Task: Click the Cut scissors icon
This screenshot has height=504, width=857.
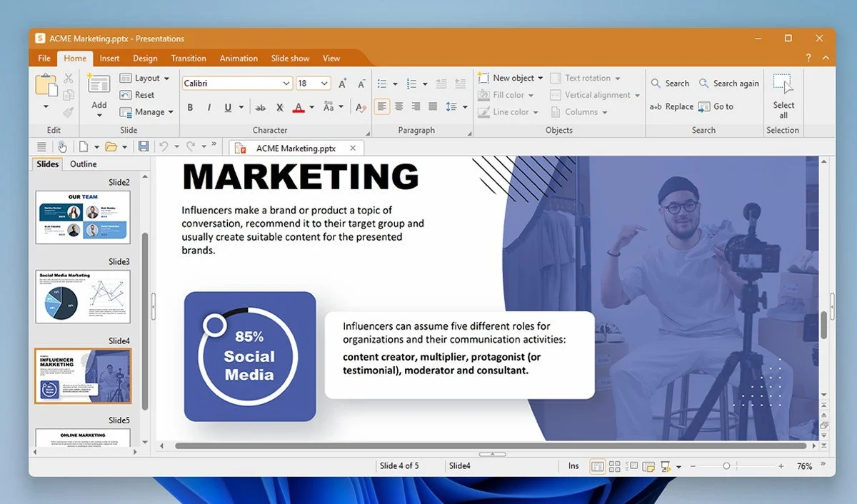Action: pyautogui.click(x=69, y=78)
